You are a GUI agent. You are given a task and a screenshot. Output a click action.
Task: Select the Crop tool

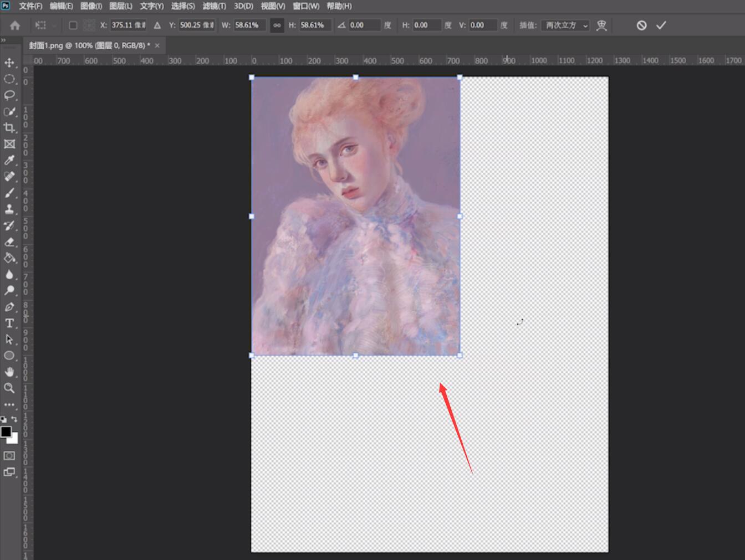tap(9, 128)
